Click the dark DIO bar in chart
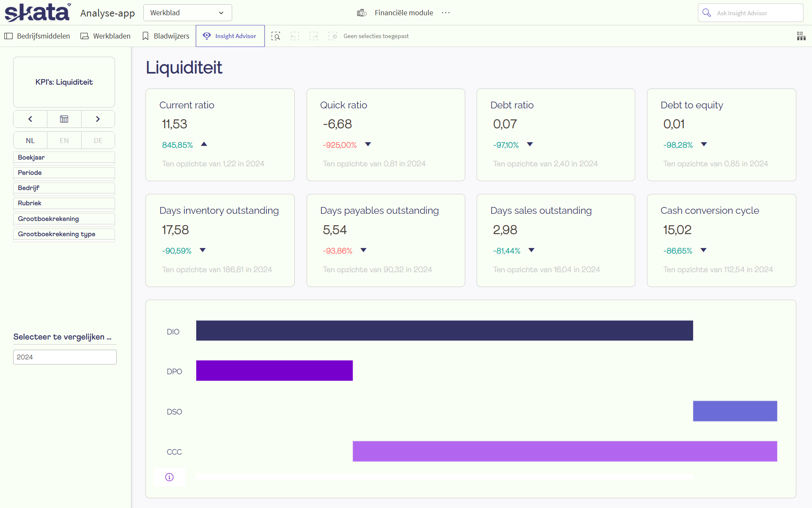Viewport: 812px width, 508px height. (x=444, y=331)
